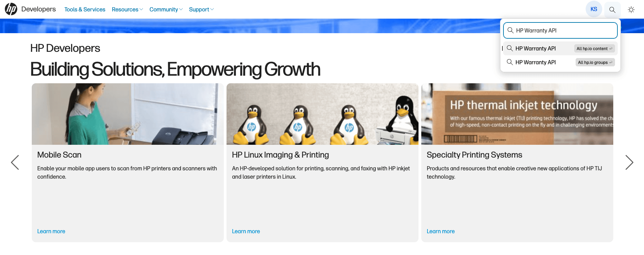Click Building Solutions, Empowering Growth headline
This screenshot has height=255, width=644.
pos(175,69)
